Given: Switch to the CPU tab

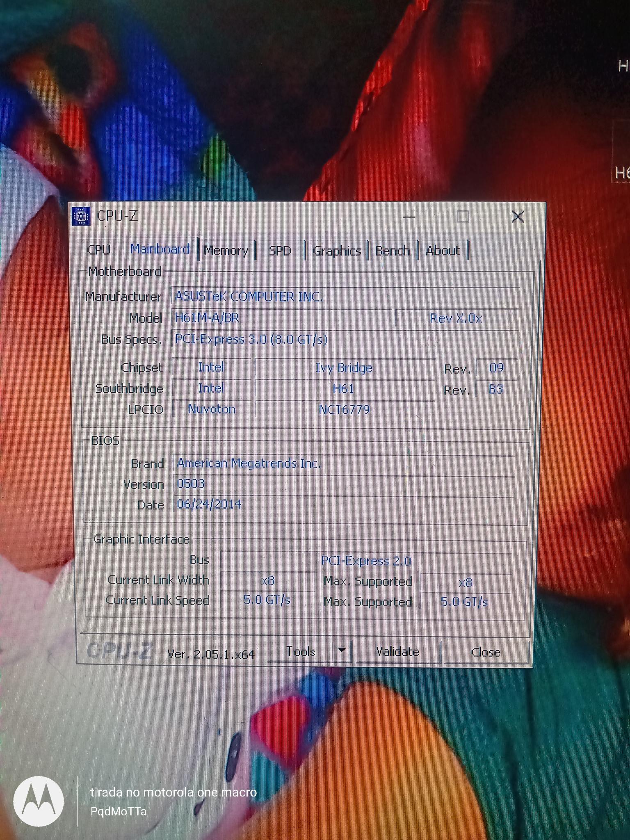Looking at the screenshot, I should point(99,249).
